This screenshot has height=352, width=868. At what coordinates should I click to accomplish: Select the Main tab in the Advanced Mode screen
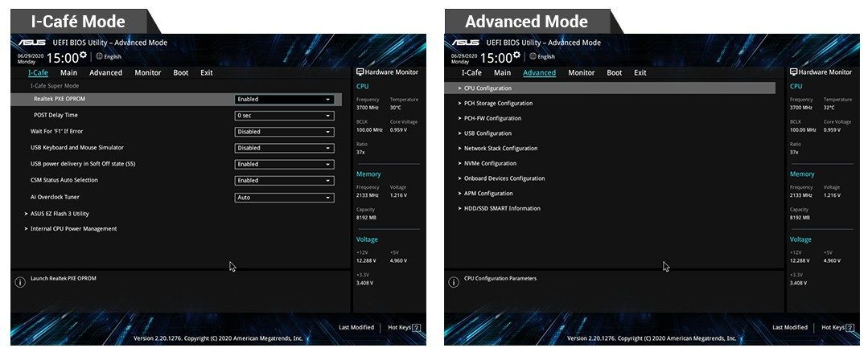pos(502,72)
